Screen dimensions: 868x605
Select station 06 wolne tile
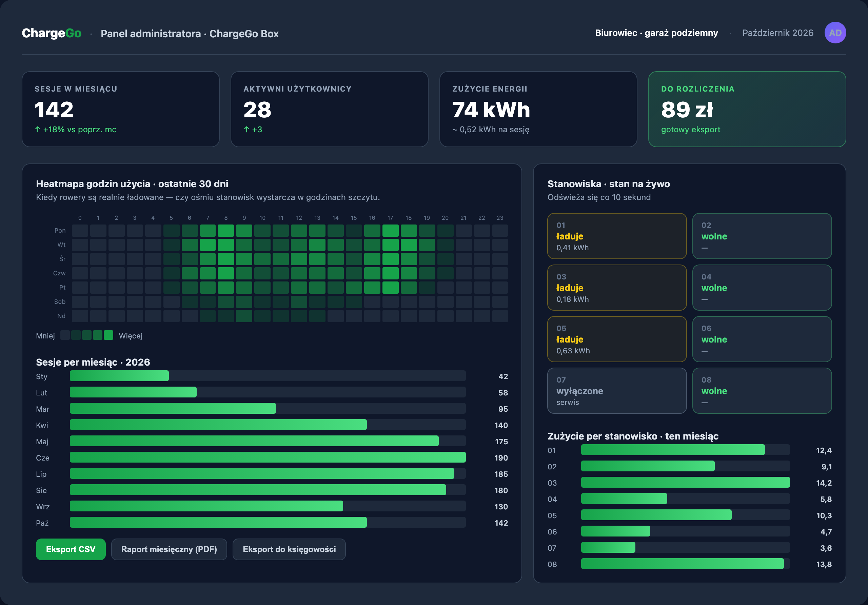(x=762, y=339)
